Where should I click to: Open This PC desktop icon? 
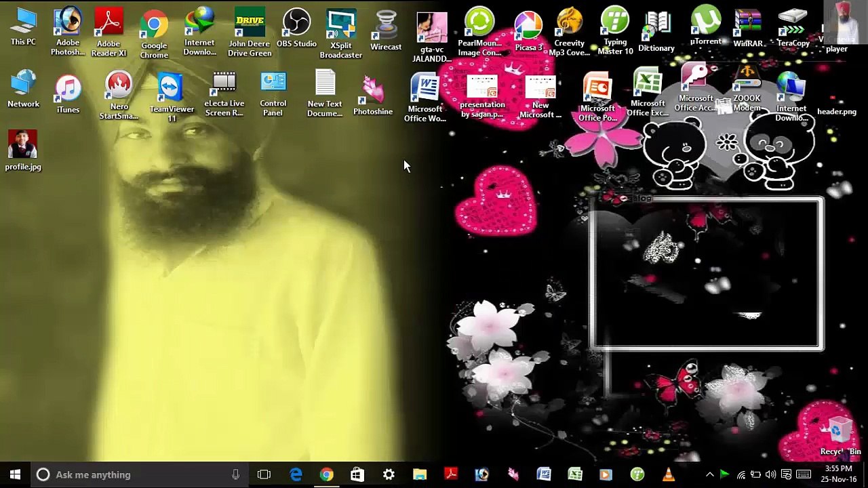[x=23, y=27]
